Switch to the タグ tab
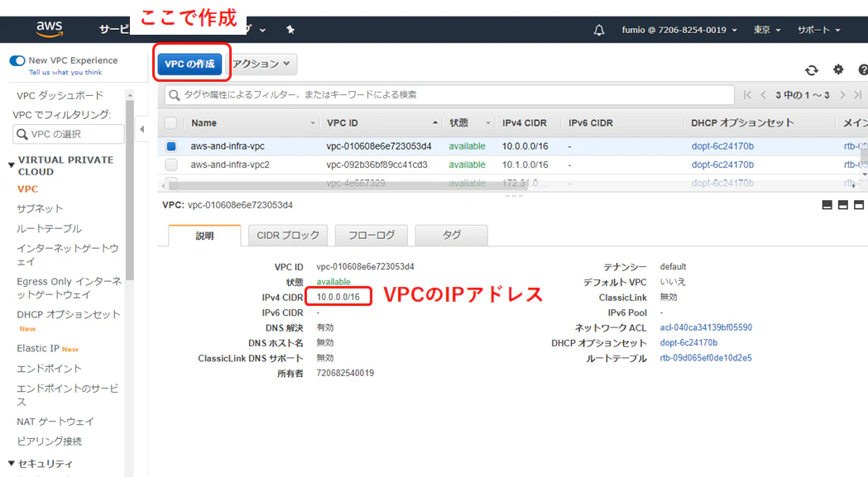868x477 pixels. [x=451, y=235]
